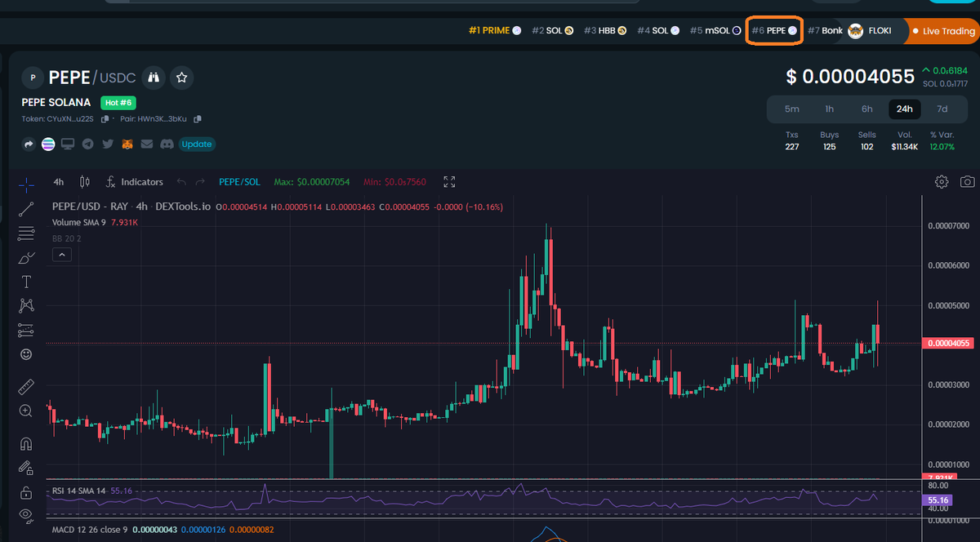Select the 7d stats interval tab
This screenshot has width=980, height=542.
(942, 109)
